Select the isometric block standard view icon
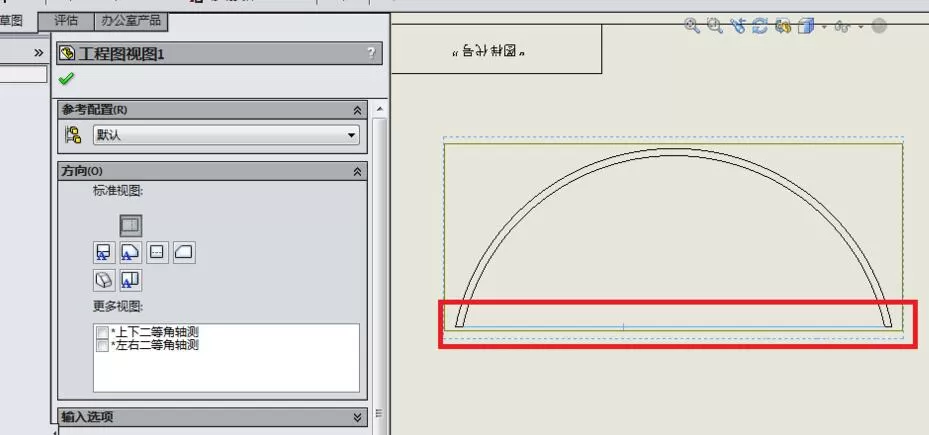 click(x=104, y=280)
